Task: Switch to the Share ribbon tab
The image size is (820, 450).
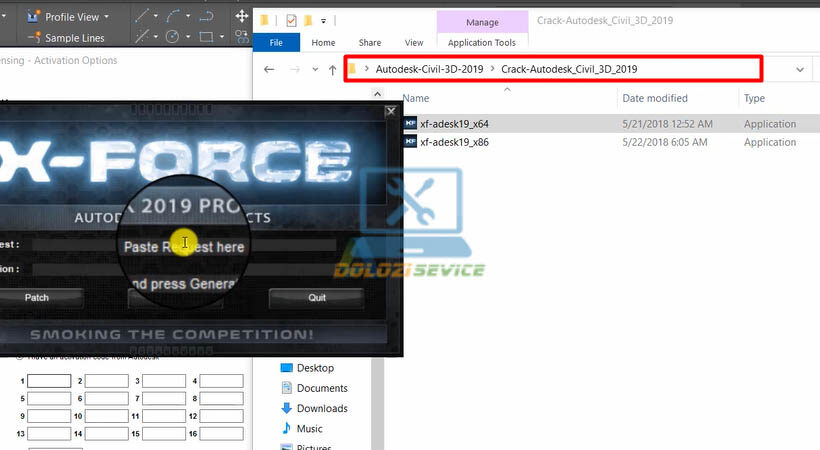Action: coord(370,43)
